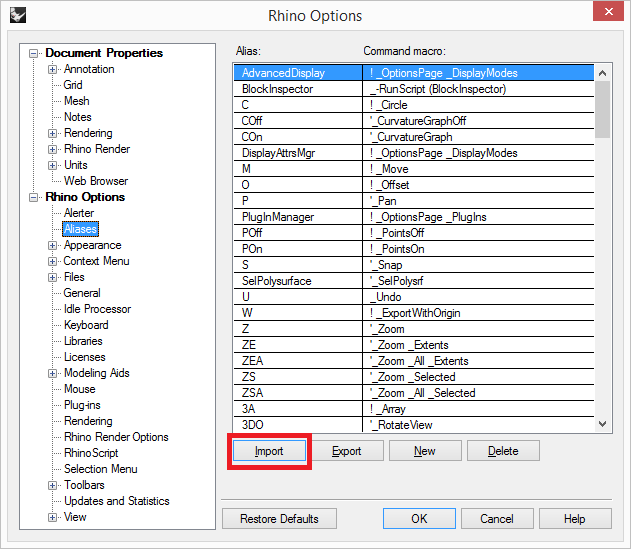The image size is (631, 549).
Task: Click the alias list scrollbar thumb
Action: pos(602,109)
